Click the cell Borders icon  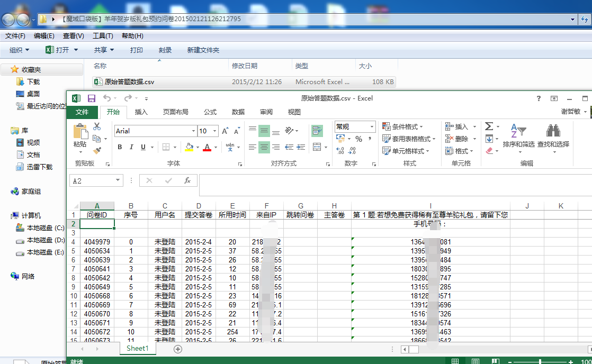(166, 147)
